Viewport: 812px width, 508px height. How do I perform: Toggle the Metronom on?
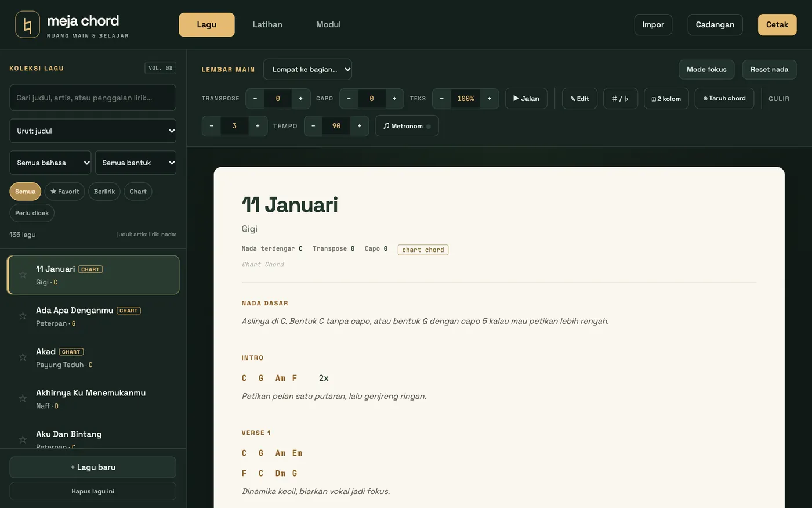point(407,126)
